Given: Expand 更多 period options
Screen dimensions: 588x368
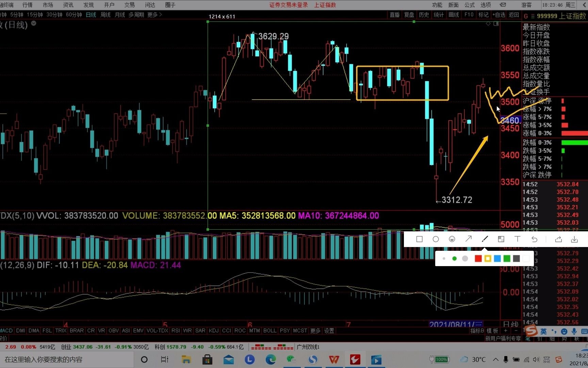Looking at the screenshot, I should click(154, 15).
